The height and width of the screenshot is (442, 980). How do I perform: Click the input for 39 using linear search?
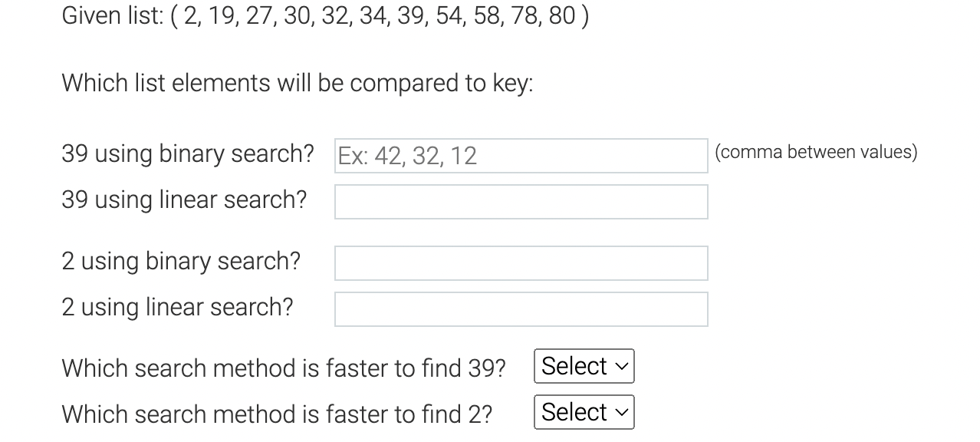[x=521, y=201]
